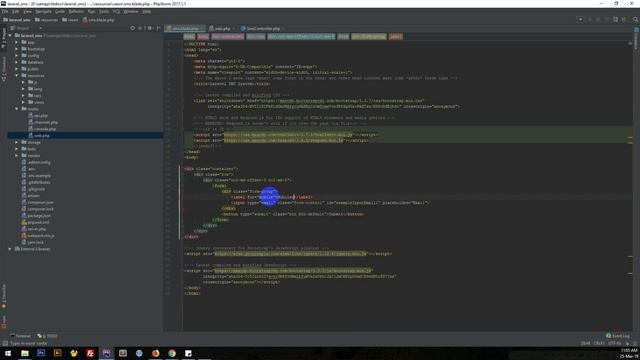Switch to the sms.blade.php editor tab
The image size is (640, 360).
185,29
